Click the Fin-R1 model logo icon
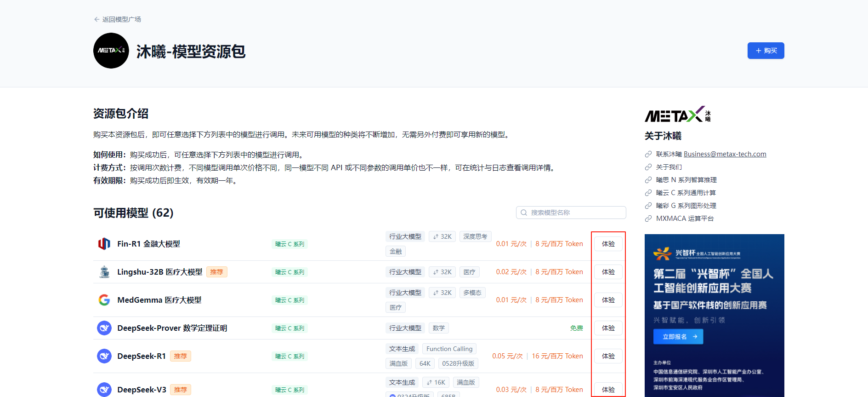868x397 pixels. point(104,244)
